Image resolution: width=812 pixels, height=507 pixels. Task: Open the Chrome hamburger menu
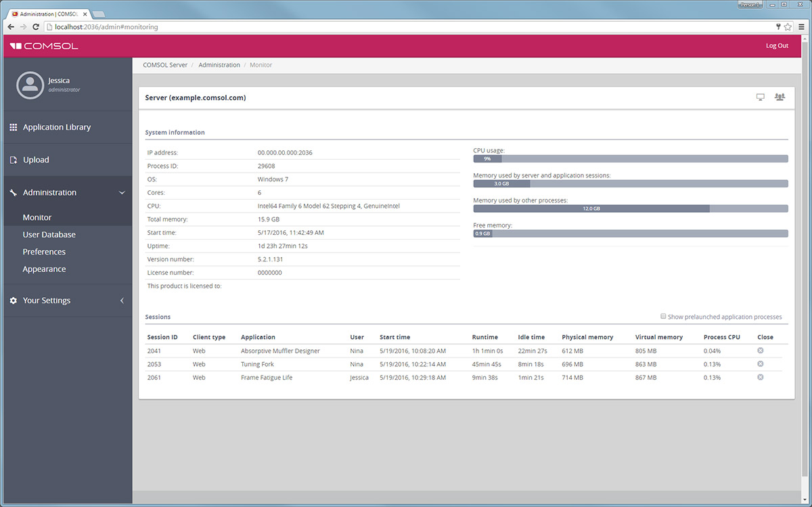pyautogui.click(x=800, y=27)
